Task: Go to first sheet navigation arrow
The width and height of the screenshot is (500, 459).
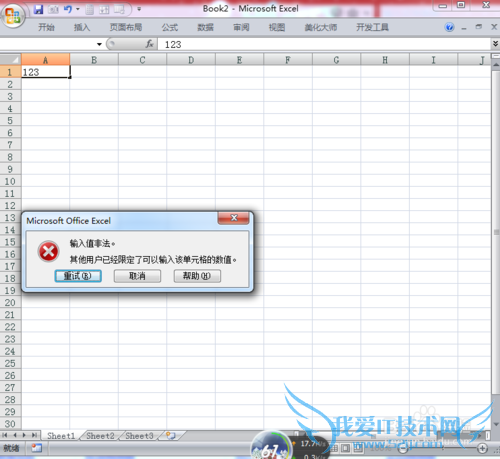Action: (5, 435)
